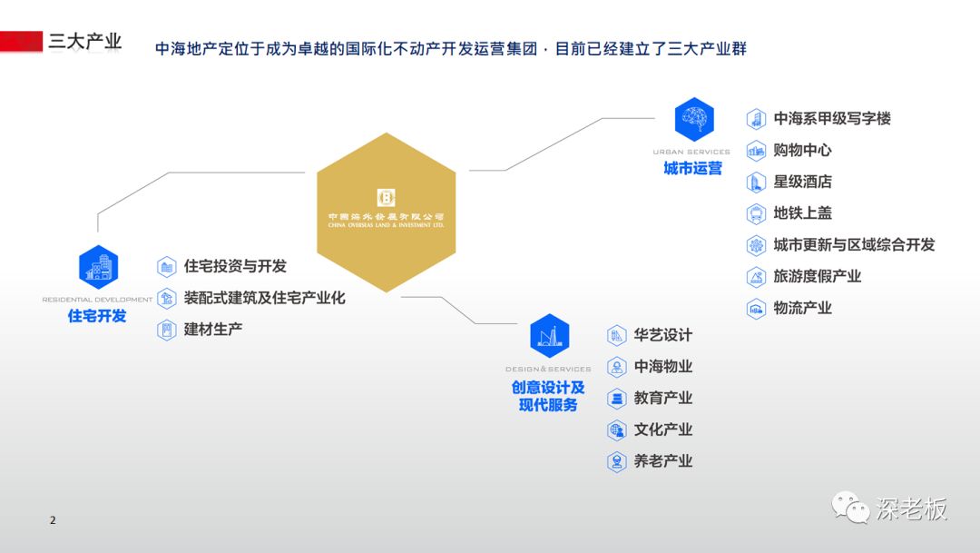Click the 地铁上盖 metro icon
Screen dimensions: 980x553
click(x=756, y=213)
